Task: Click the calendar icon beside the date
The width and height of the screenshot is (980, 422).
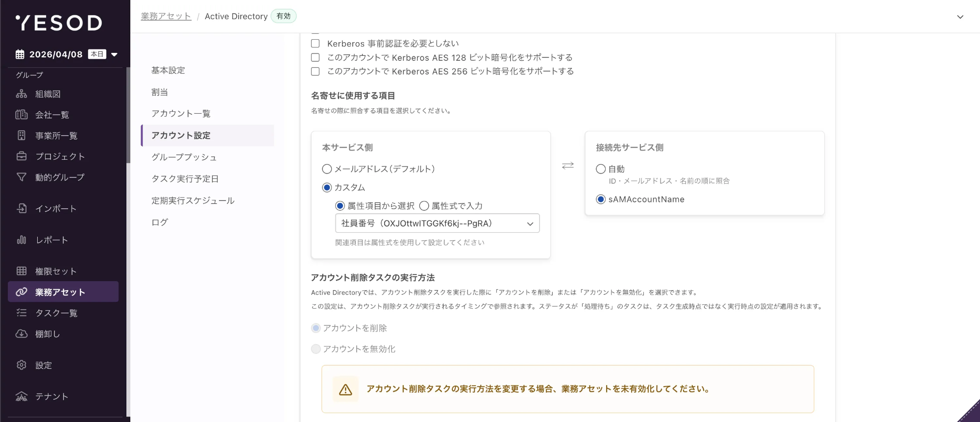Action: pos(20,54)
